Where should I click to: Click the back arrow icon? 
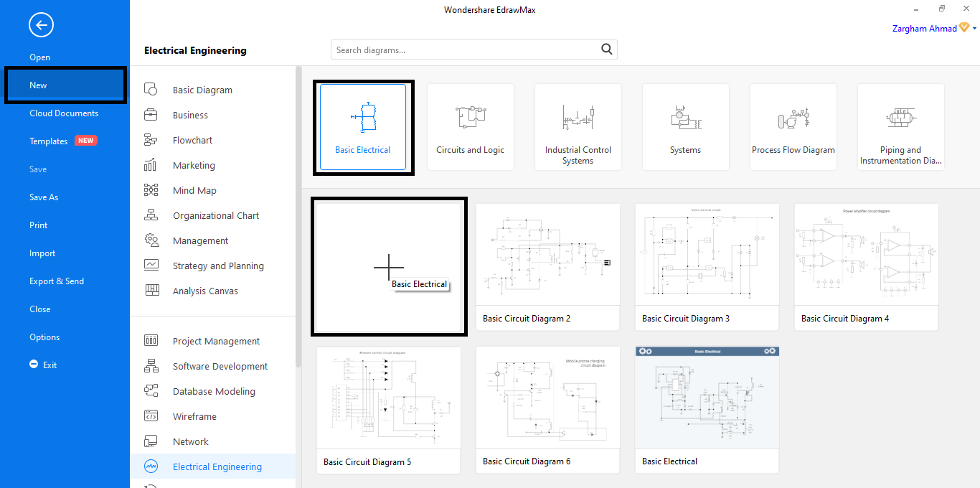click(x=41, y=26)
